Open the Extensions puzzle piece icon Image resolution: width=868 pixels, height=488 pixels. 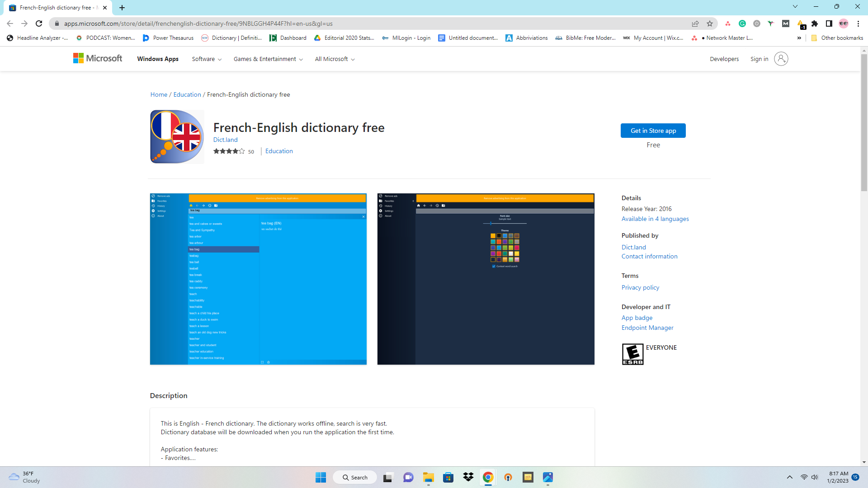815,23
